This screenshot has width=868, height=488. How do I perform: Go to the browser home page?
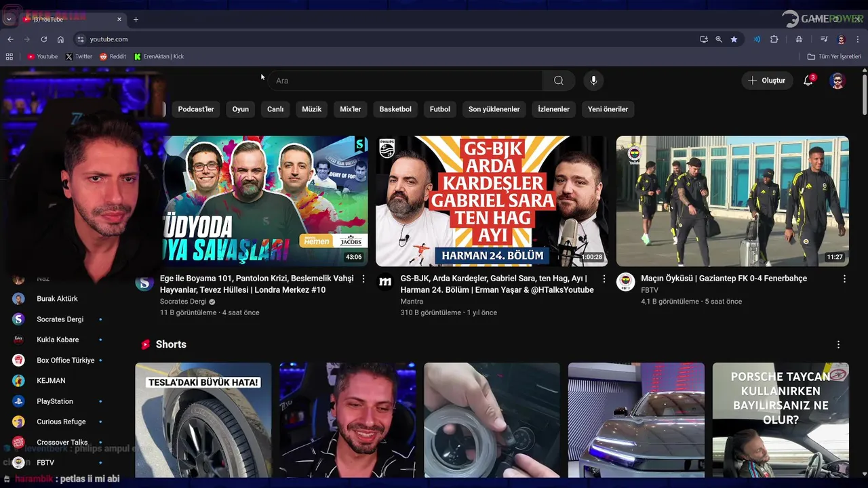[x=60, y=39]
